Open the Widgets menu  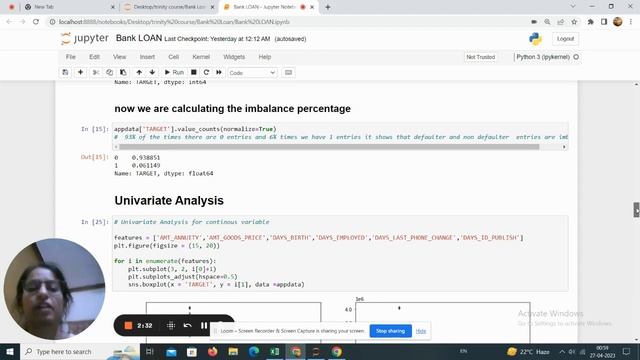234,57
